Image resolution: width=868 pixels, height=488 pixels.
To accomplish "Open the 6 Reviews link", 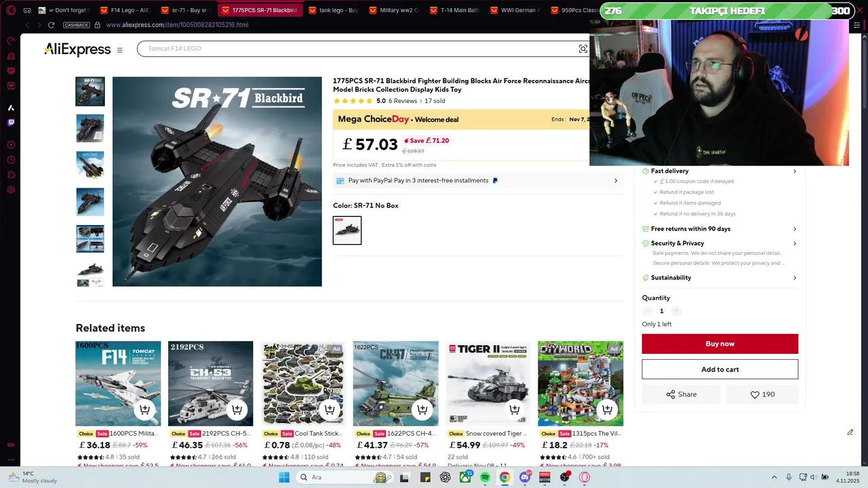I will (403, 101).
